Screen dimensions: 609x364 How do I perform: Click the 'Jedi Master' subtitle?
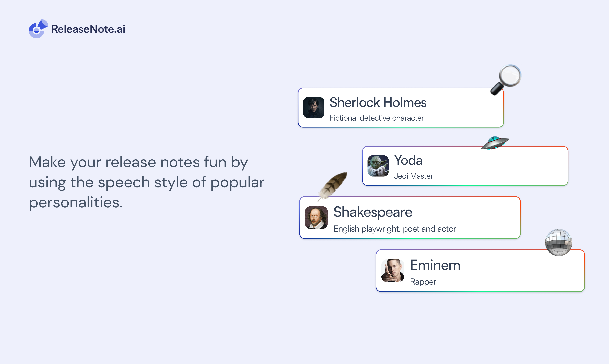(413, 176)
